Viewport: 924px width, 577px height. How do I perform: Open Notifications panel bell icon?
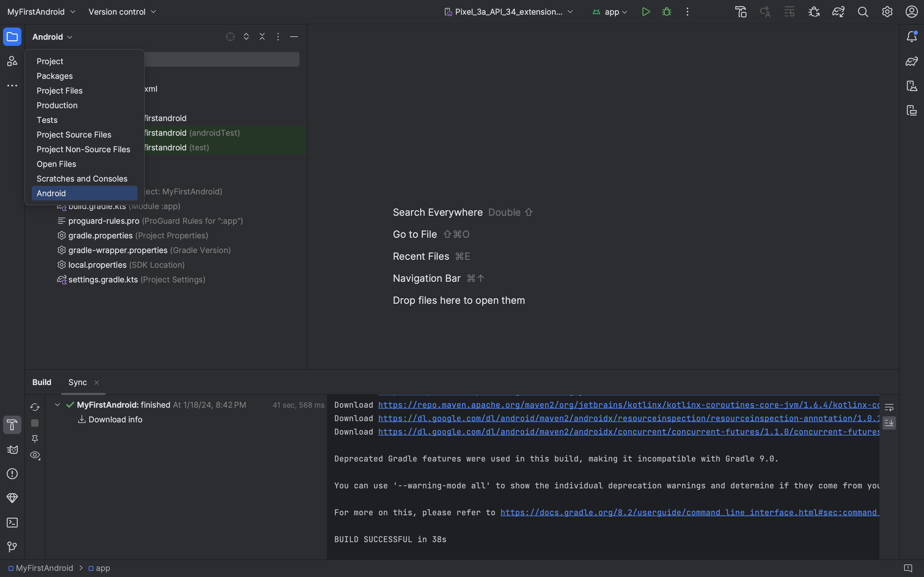[x=911, y=37]
